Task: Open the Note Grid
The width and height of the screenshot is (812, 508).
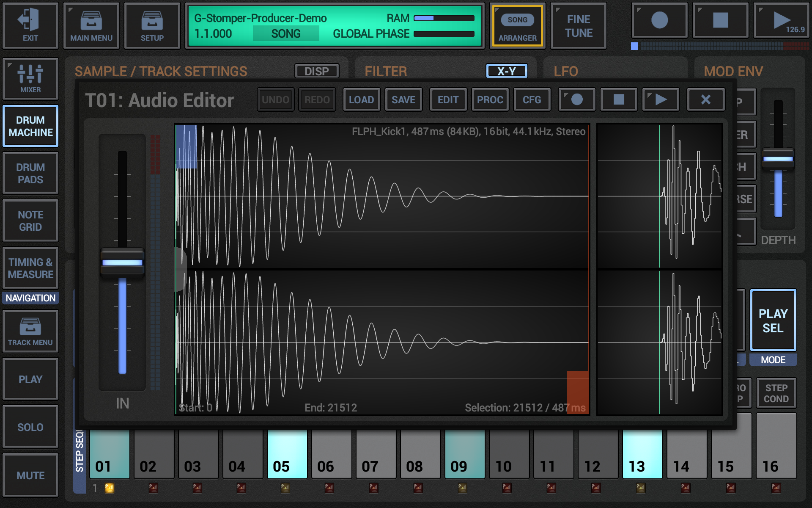Action: pos(30,221)
